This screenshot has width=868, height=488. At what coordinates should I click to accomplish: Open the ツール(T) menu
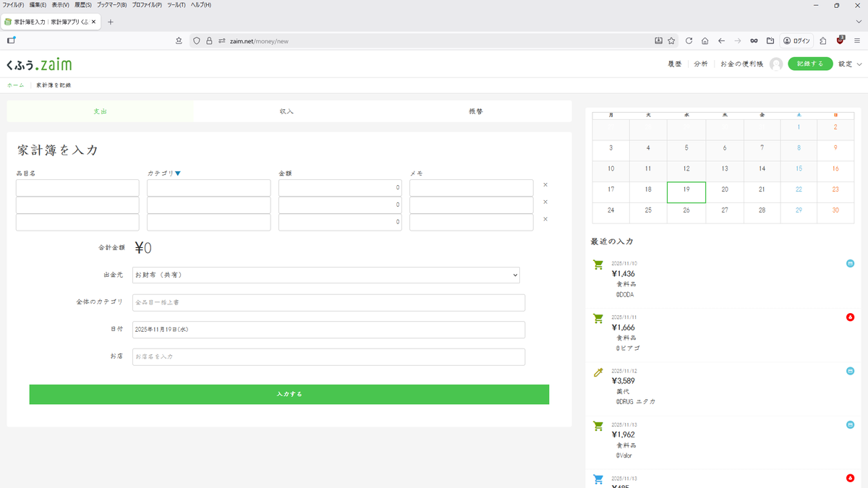pyautogui.click(x=176, y=5)
